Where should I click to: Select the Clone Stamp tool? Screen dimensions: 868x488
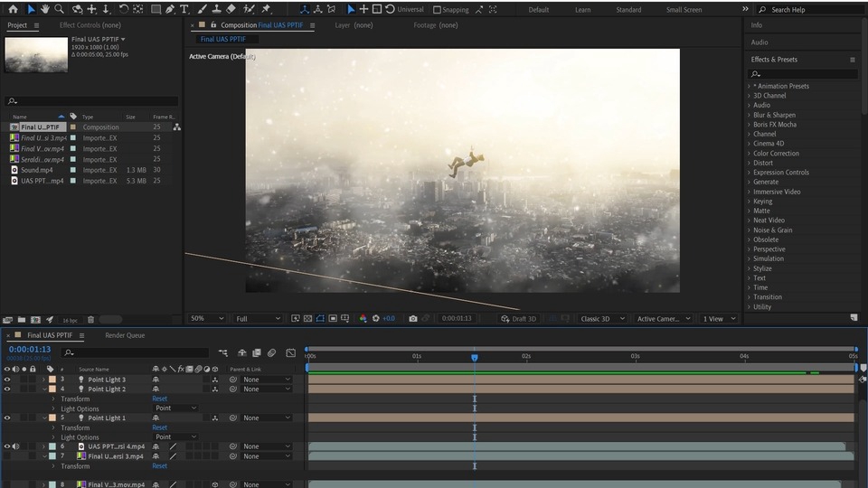point(217,9)
